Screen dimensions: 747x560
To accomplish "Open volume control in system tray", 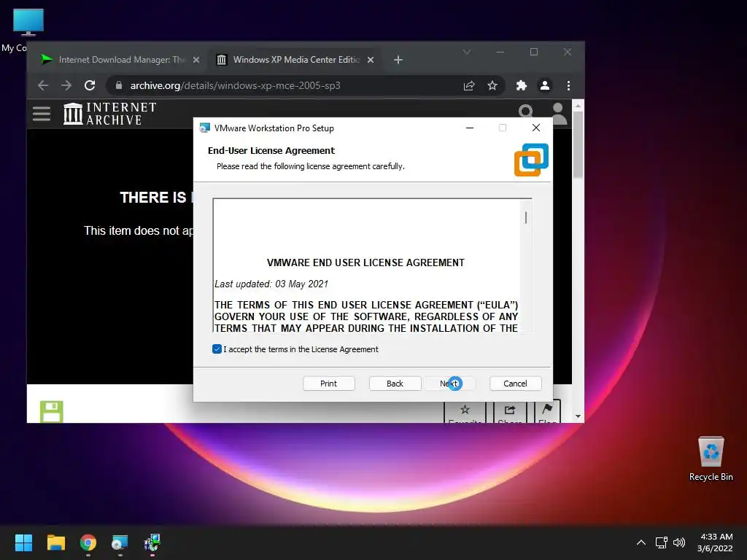I will tap(679, 542).
